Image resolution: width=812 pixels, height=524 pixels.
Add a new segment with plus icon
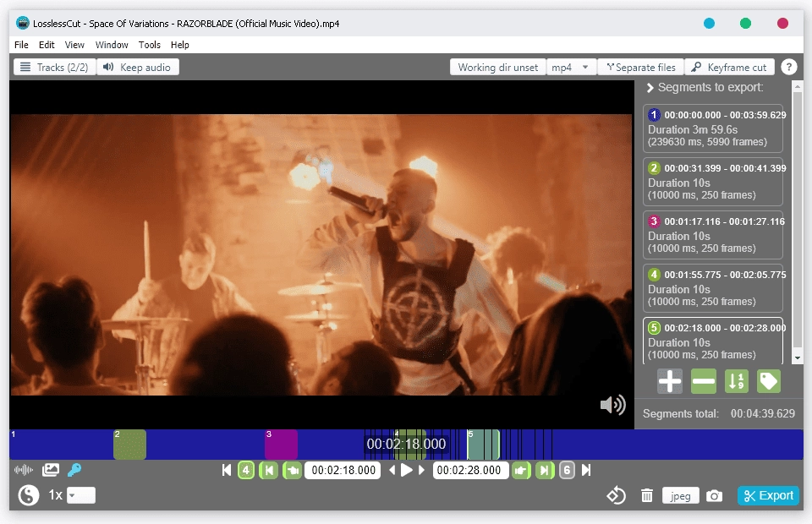670,382
